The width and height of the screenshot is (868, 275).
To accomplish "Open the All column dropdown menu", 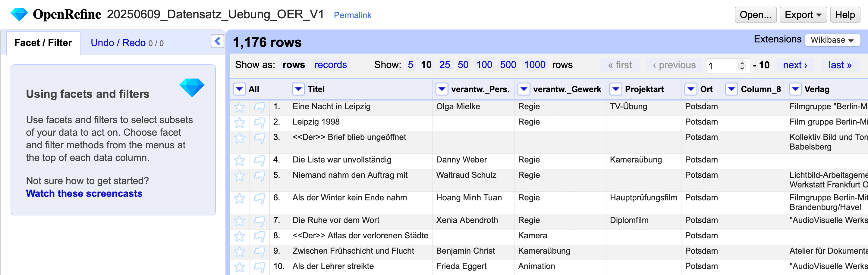I will (239, 89).
